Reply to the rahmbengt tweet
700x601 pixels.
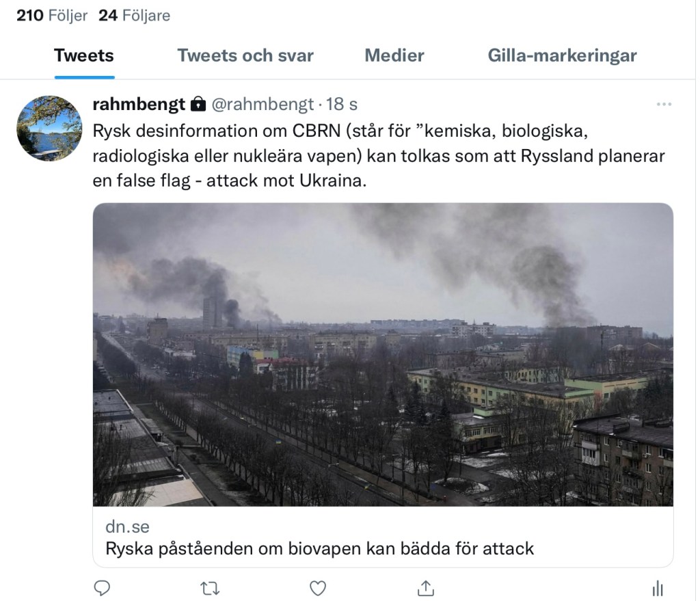coord(102,587)
